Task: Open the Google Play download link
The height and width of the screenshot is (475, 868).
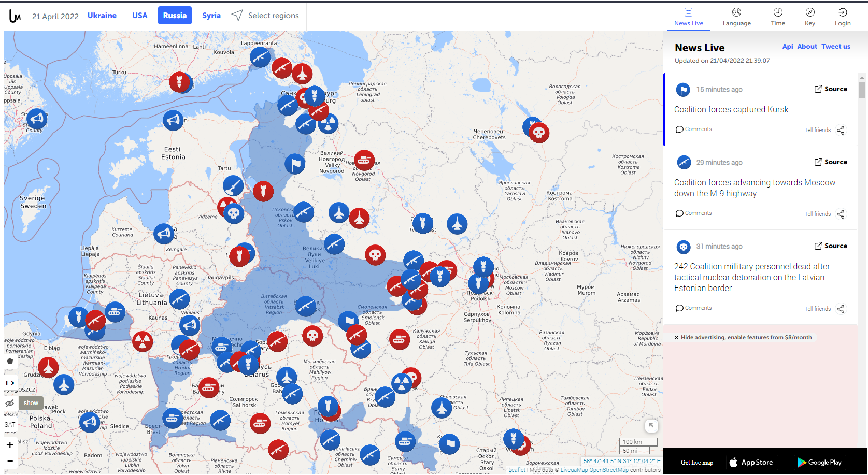Action: tap(819, 463)
